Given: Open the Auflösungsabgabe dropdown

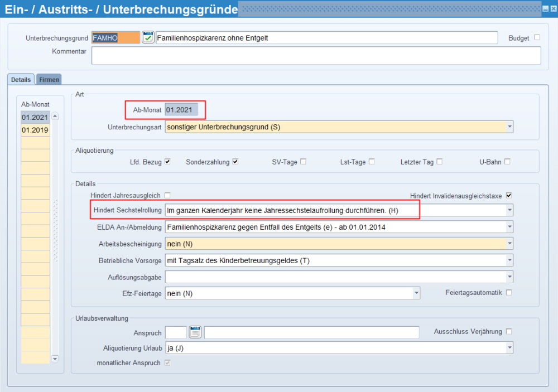Looking at the screenshot, I should point(509,277).
